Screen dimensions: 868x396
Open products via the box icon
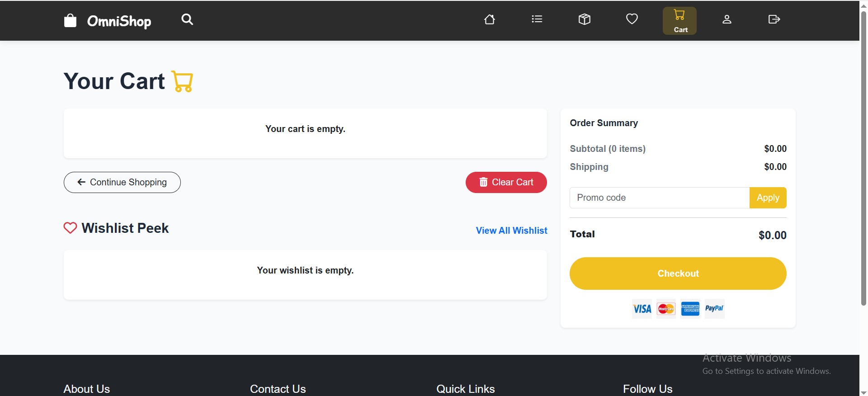click(x=585, y=19)
